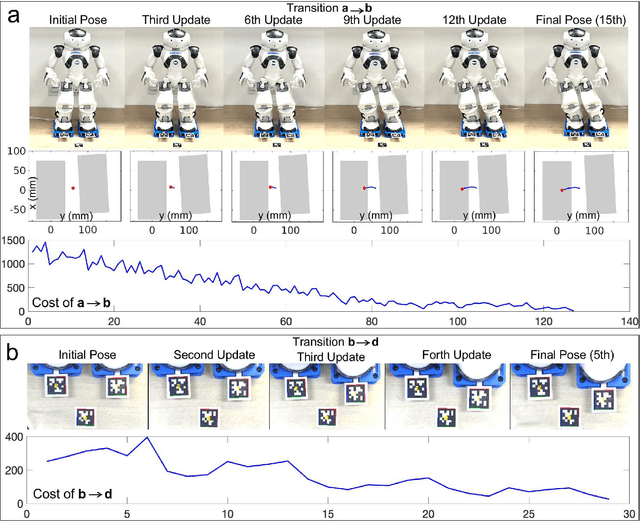Click the 6th Update robot photo
The width and height of the screenshot is (640, 521).
tap(274, 87)
